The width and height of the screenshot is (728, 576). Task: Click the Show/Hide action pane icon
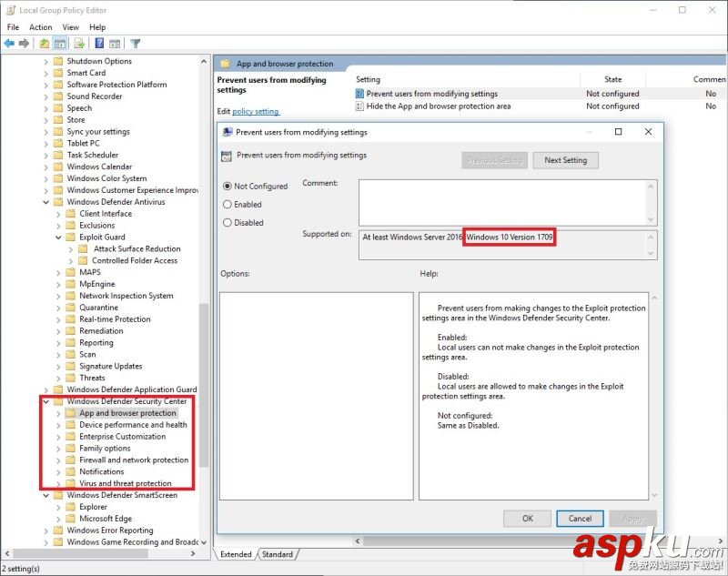[115, 44]
